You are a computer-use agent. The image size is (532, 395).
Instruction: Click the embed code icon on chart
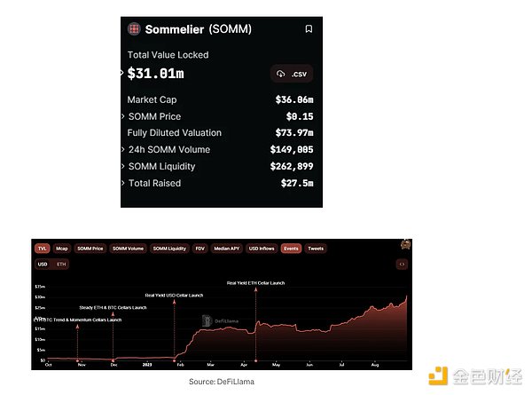pos(403,264)
